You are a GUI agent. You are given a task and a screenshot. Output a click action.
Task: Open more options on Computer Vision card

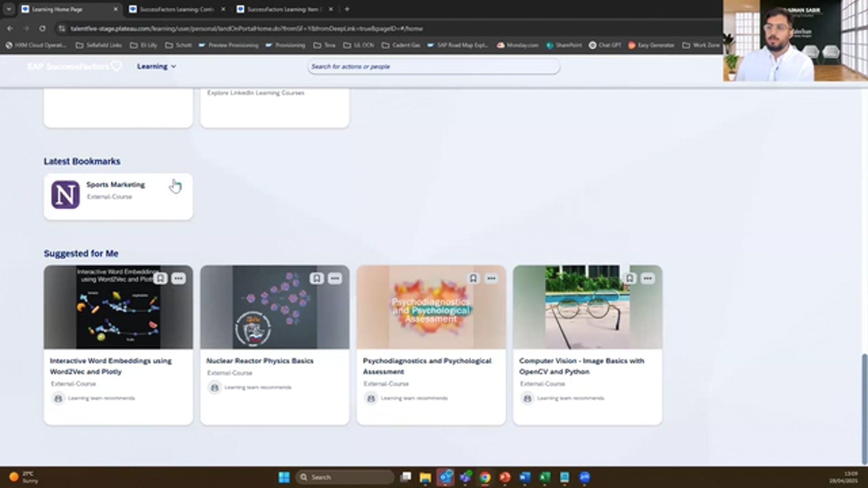[647, 278]
